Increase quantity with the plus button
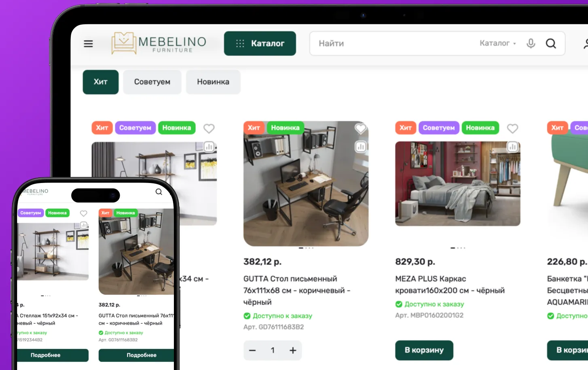588x370 pixels. (293, 351)
